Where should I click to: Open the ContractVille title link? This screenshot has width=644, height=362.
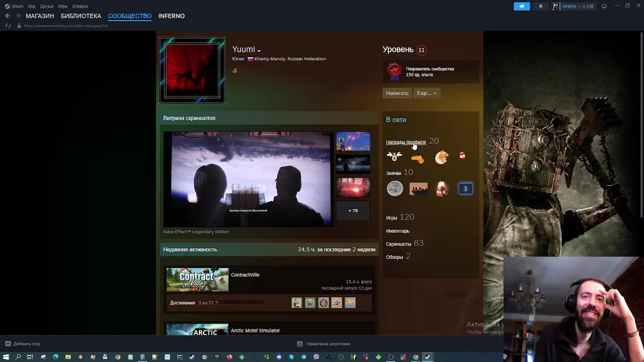245,275
